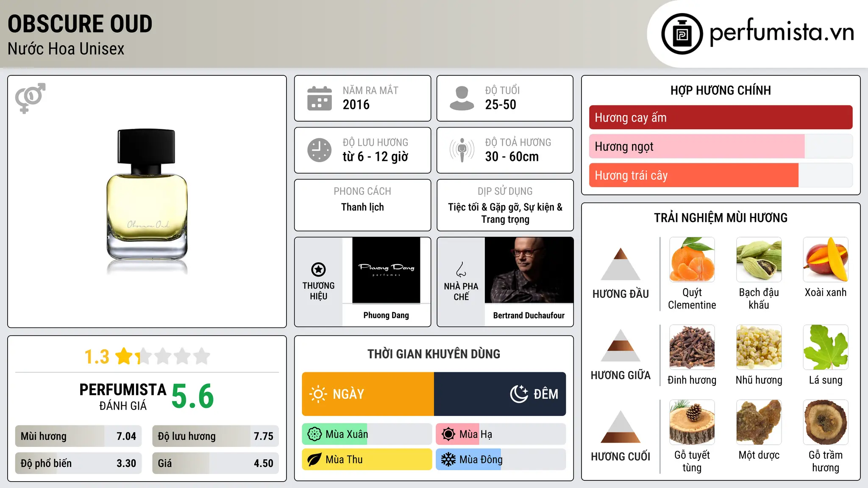Viewport: 868px width, 488px height.
Task: Click the unisex gender symbol icon
Action: point(30,98)
